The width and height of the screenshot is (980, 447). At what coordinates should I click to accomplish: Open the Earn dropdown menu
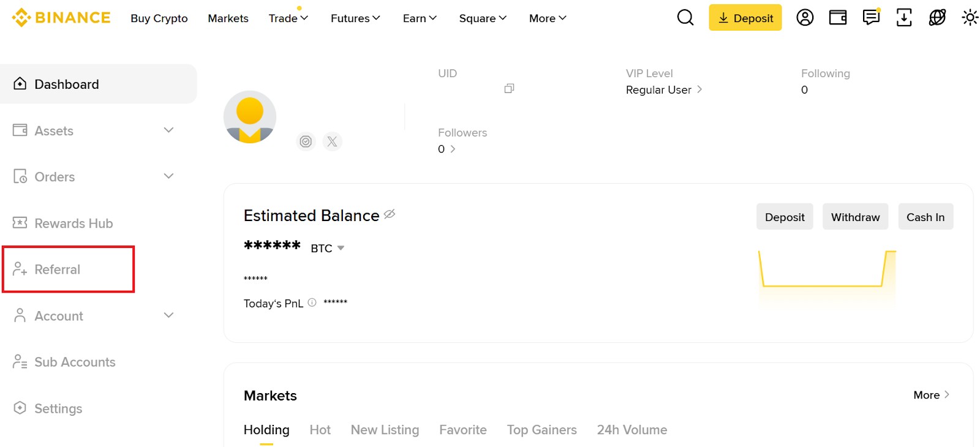(x=420, y=18)
